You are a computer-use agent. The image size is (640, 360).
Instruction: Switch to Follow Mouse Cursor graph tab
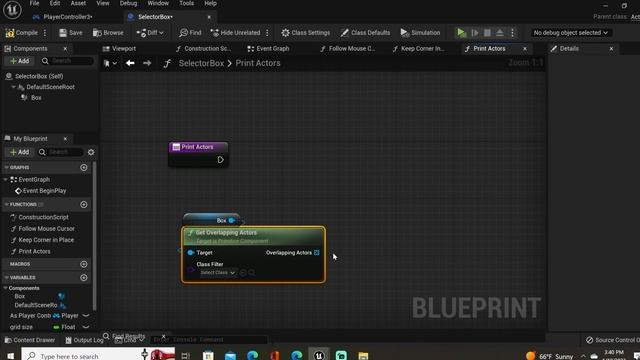click(x=347, y=49)
